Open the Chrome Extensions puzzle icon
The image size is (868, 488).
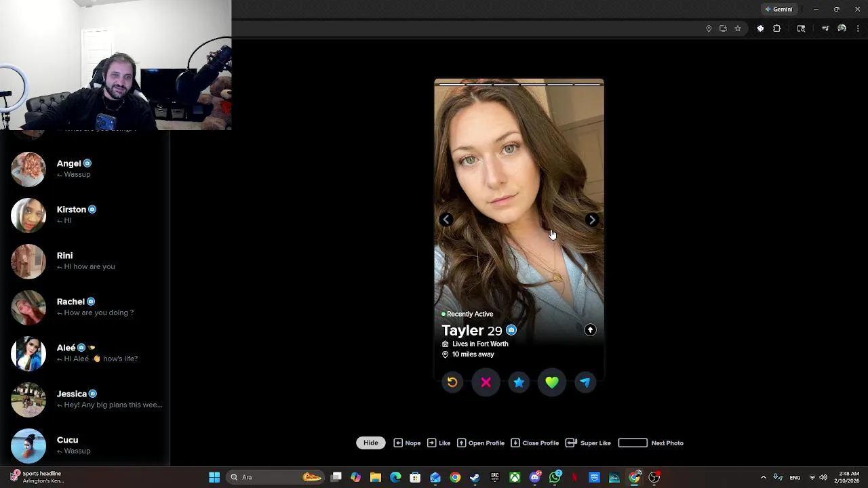[777, 28]
